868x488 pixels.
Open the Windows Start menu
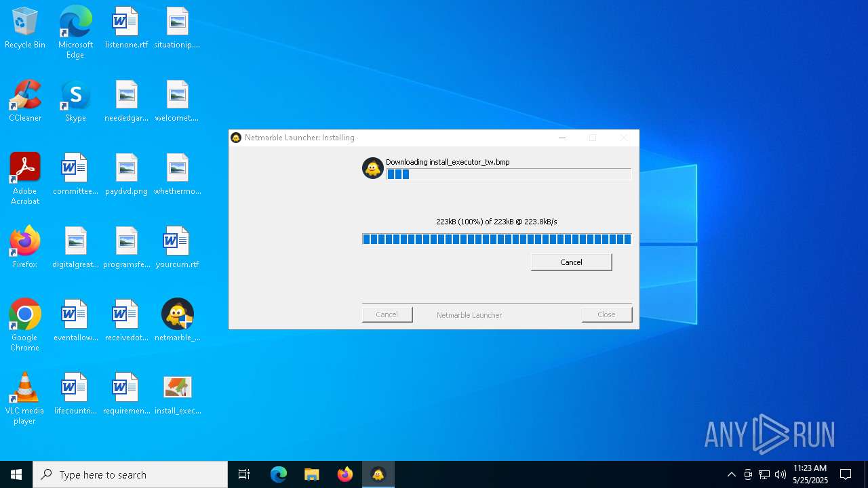[16, 474]
